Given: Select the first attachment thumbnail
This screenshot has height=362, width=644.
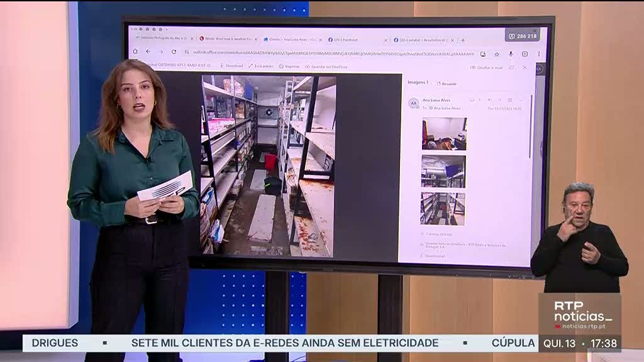Looking at the screenshot, I should click(444, 133).
